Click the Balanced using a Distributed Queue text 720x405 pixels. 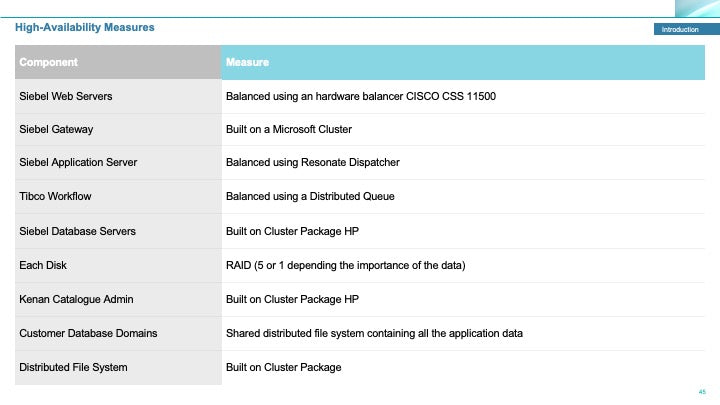click(310, 197)
